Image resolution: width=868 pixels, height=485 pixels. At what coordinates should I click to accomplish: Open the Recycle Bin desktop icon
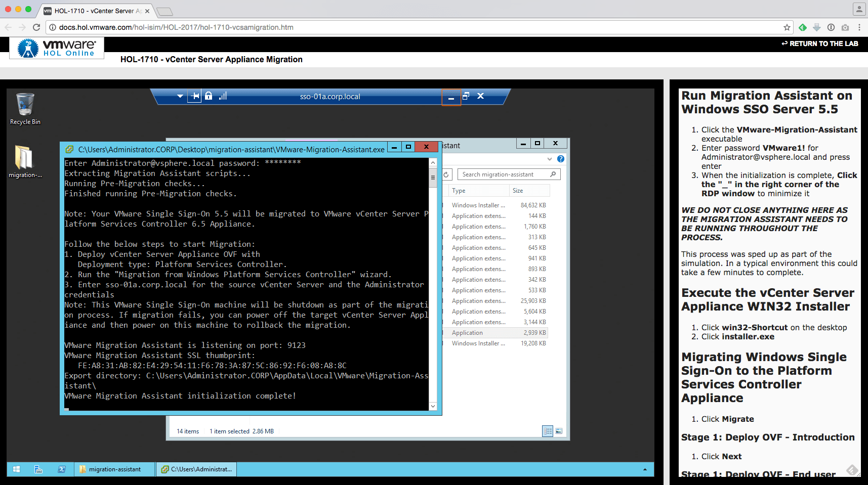pyautogui.click(x=25, y=109)
